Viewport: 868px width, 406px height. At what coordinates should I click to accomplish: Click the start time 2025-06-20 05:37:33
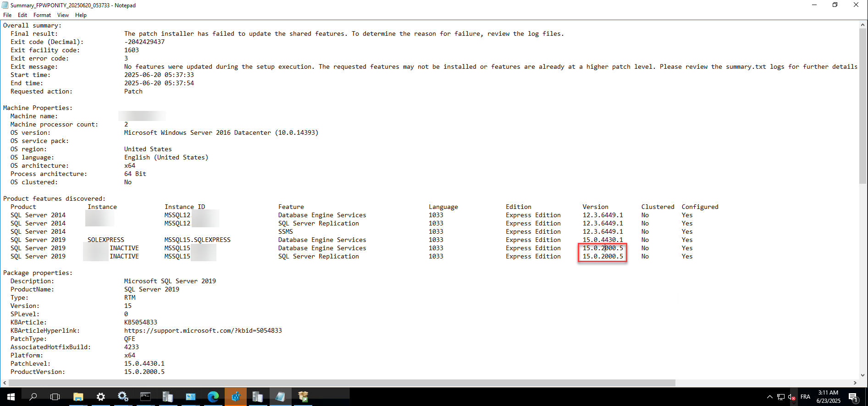coord(159,75)
